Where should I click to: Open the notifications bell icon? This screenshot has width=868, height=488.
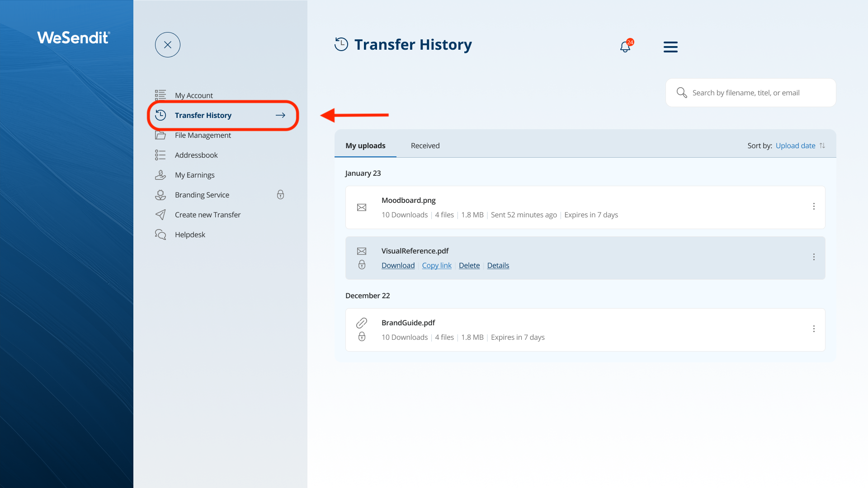click(625, 47)
